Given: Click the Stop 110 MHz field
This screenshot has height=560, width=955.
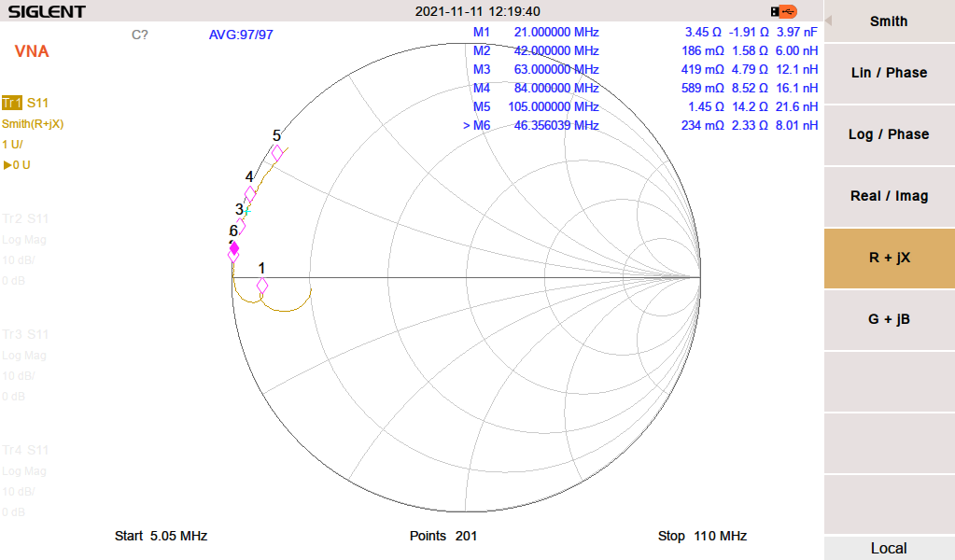Looking at the screenshot, I should (702, 536).
